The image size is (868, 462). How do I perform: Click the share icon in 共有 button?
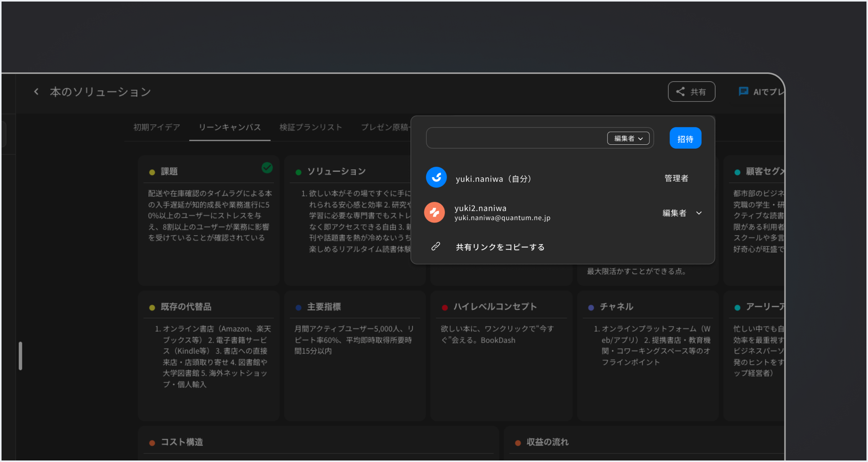680,92
